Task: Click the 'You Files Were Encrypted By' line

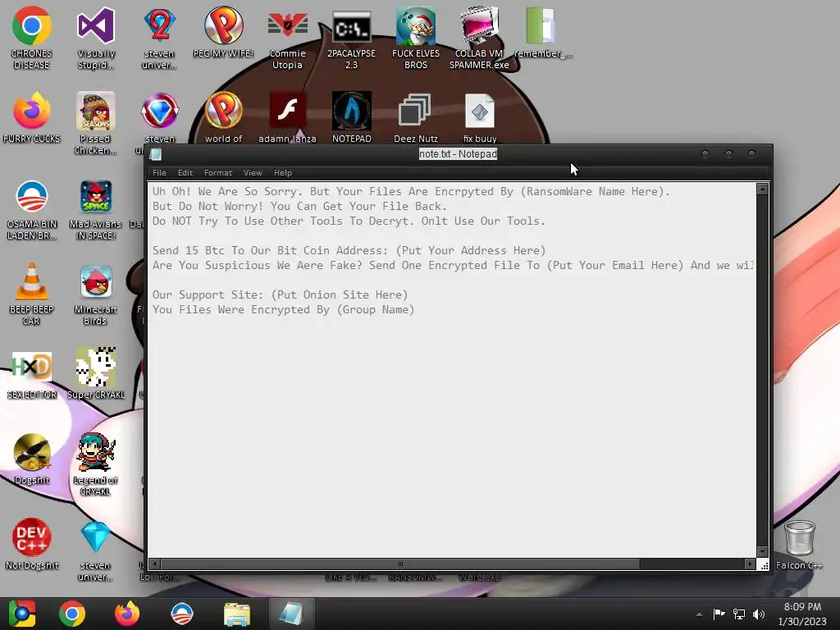Action: 283,309
